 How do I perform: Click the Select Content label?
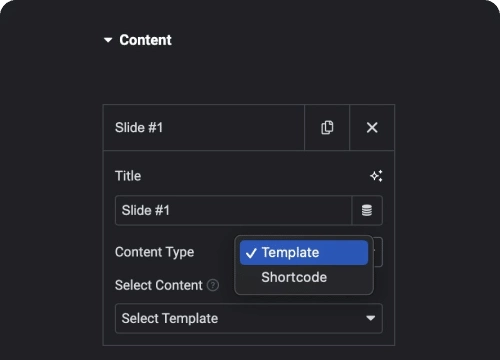pyautogui.click(x=159, y=285)
